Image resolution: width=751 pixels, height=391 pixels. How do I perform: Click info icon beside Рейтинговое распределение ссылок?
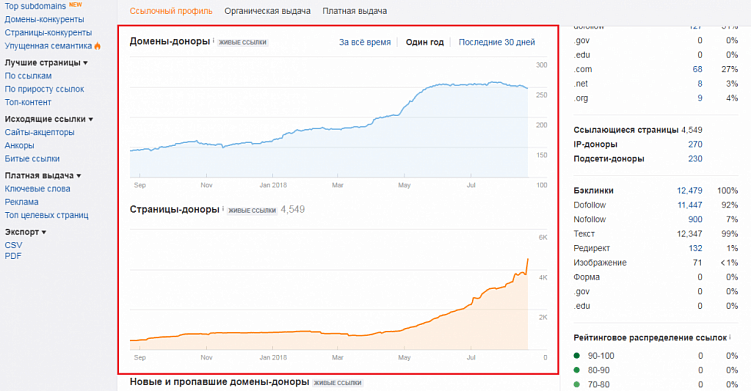(x=730, y=337)
